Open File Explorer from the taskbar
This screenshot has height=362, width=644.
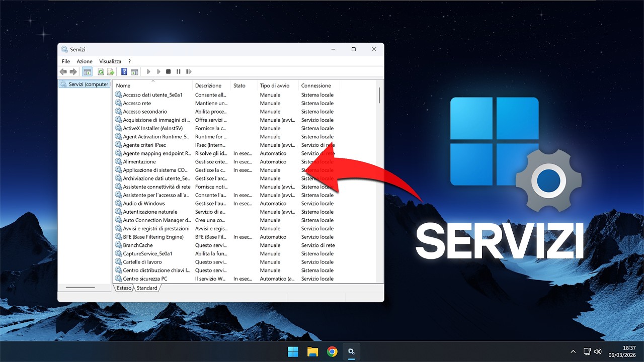pyautogui.click(x=312, y=351)
